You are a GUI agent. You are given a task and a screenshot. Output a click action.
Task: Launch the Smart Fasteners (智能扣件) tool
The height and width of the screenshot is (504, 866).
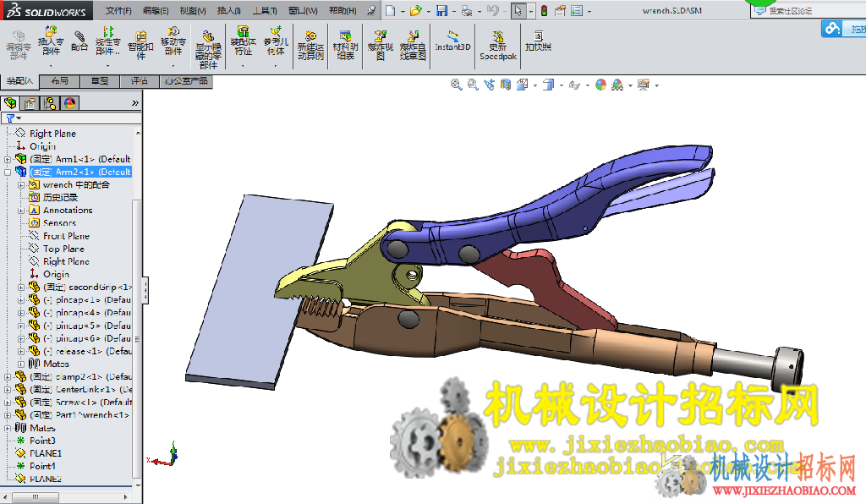click(141, 45)
